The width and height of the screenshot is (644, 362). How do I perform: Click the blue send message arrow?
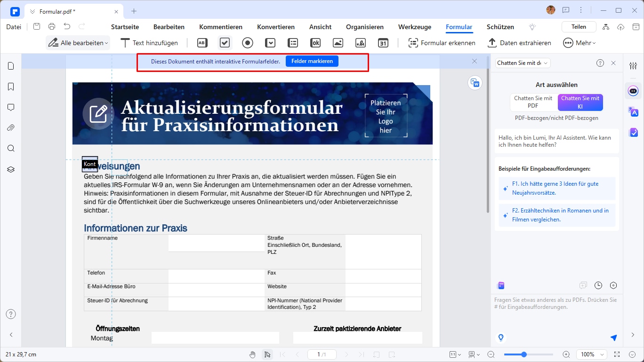(613, 338)
